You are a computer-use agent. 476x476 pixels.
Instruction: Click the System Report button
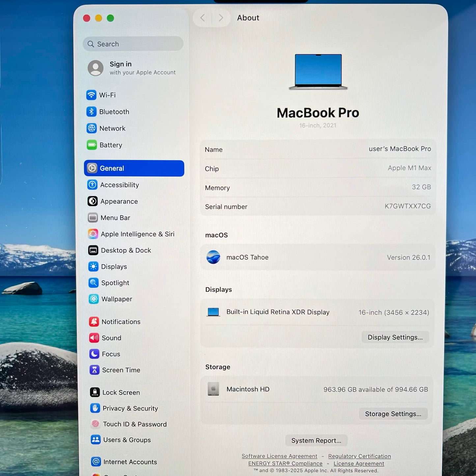(316, 440)
